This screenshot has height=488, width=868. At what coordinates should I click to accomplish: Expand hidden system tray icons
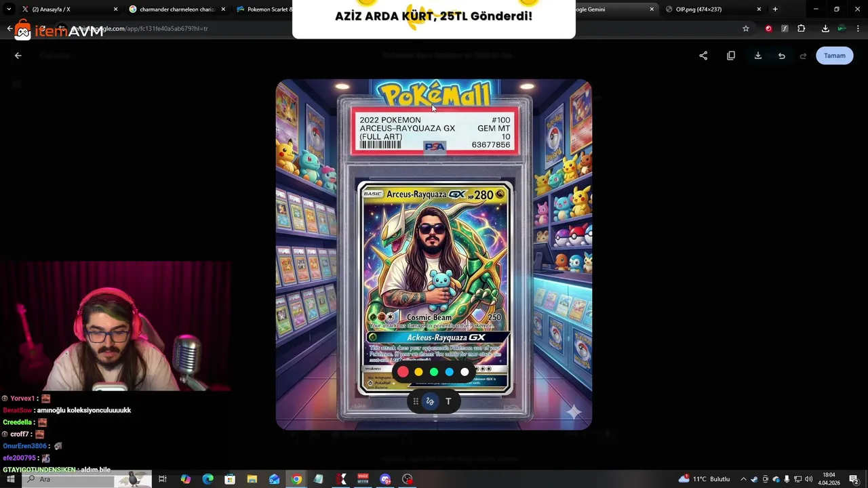pyautogui.click(x=743, y=479)
